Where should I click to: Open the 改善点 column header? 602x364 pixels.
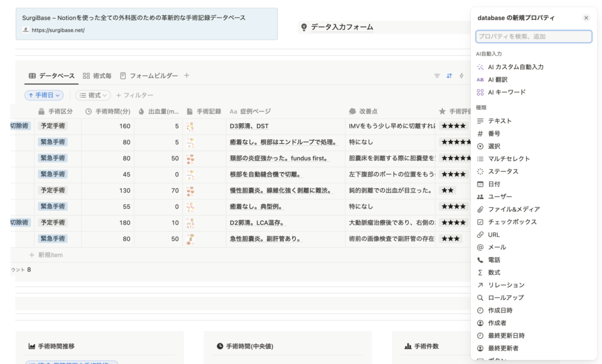coord(390,111)
